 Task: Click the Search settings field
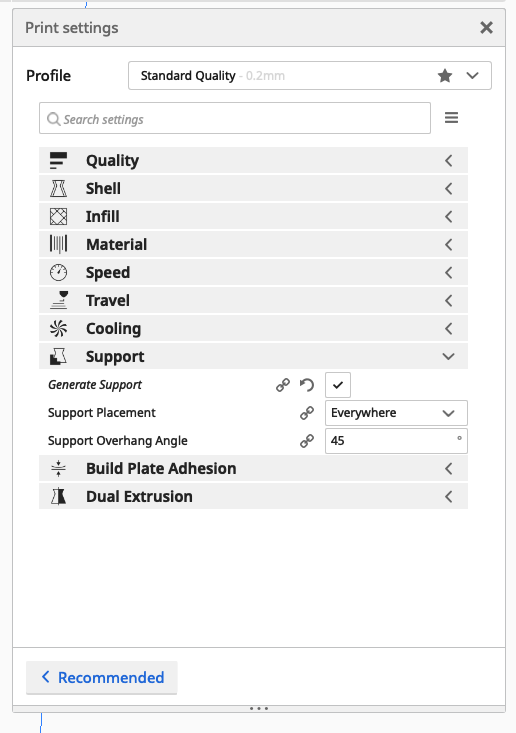coord(235,118)
